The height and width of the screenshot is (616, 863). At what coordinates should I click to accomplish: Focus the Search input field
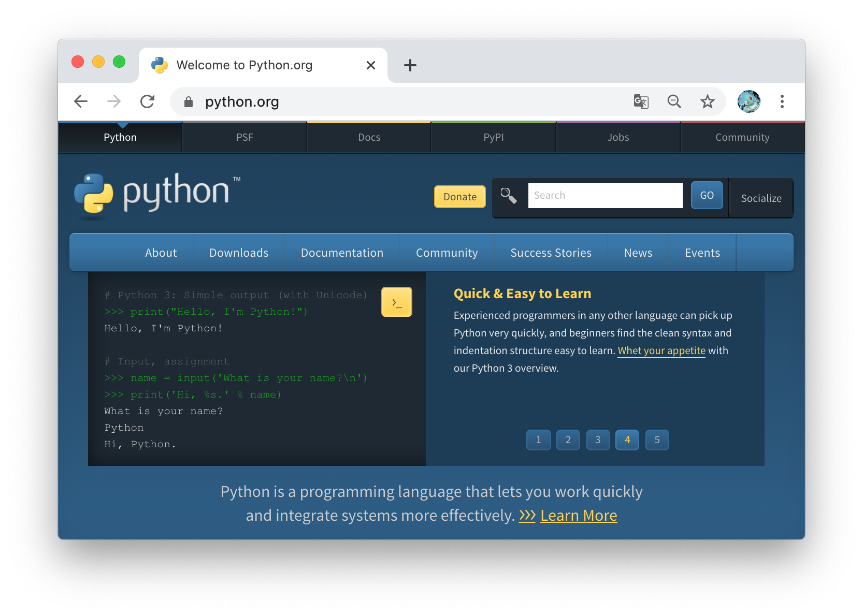pos(606,196)
